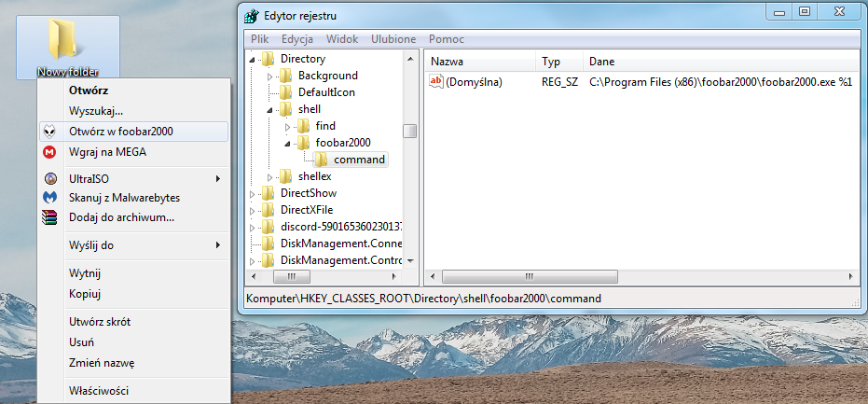Click tree pane vertical scrollbar thumb
This screenshot has width=868, height=404.
409,131
